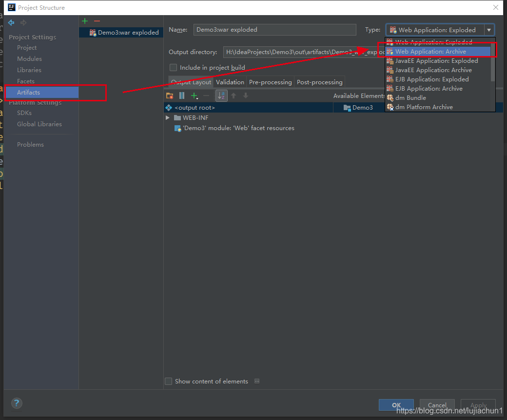The height and width of the screenshot is (420, 507).
Task: Close the Project Structure dialog
Action: pyautogui.click(x=496, y=7)
